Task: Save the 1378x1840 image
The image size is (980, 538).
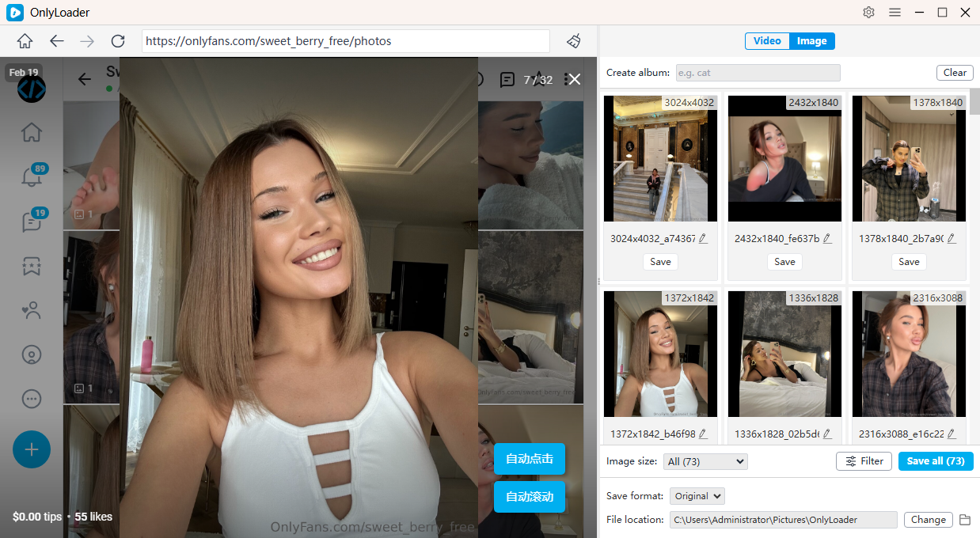Action: [x=909, y=262]
